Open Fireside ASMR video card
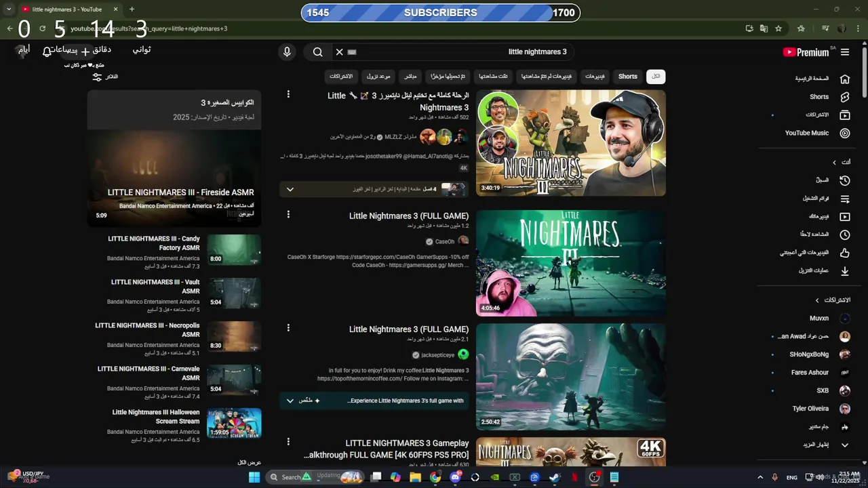 [x=174, y=178]
